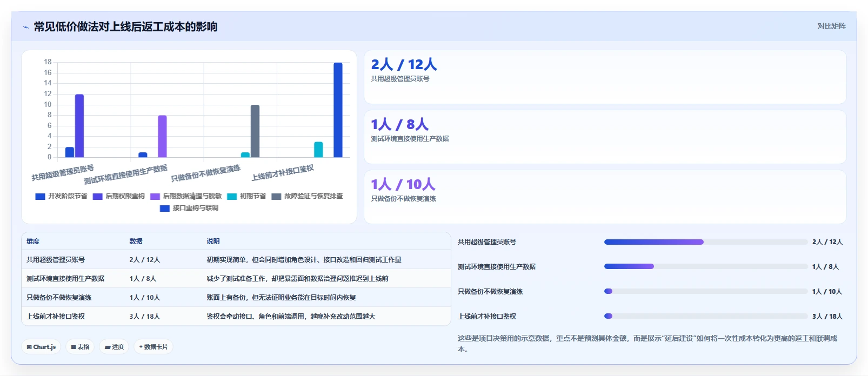Click the 1人 / 10人 stat card
The height and width of the screenshot is (376, 868).
pyautogui.click(x=605, y=197)
